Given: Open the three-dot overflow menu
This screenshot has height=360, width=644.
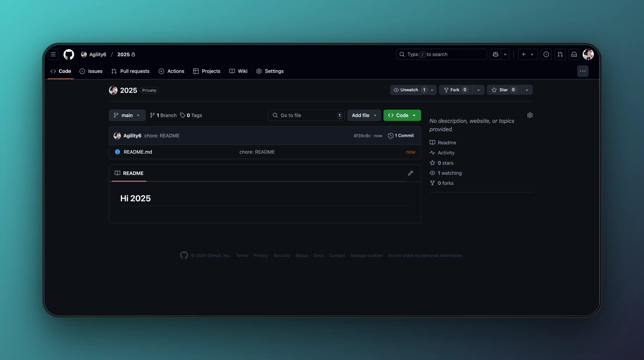Looking at the screenshot, I should [582, 71].
